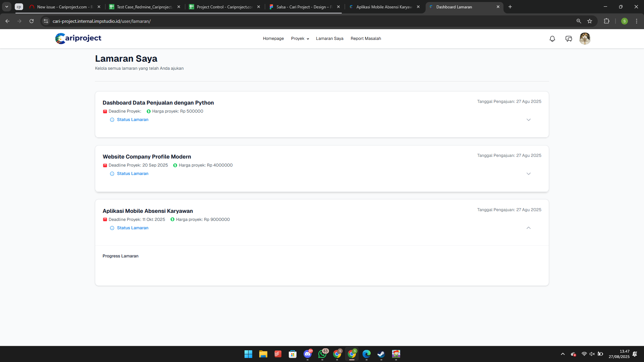
Task: Open the browser extensions puzzle icon
Action: (x=606, y=21)
